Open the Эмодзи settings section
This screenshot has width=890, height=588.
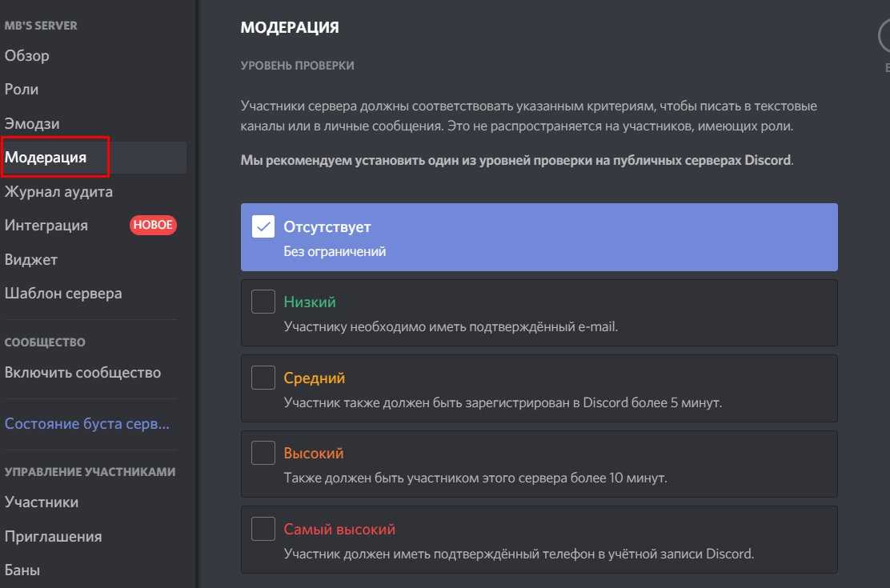[32, 124]
